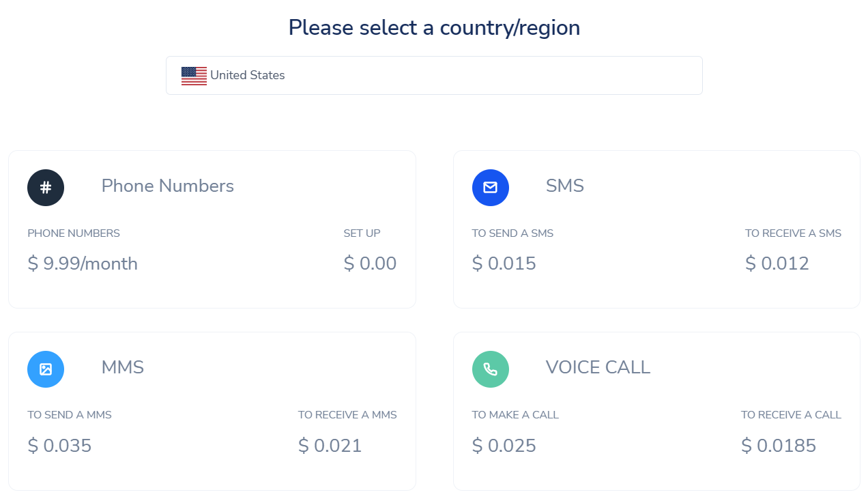Click the SET UP $ 0.00 price
The height and width of the screenshot is (501, 868).
coord(370,263)
